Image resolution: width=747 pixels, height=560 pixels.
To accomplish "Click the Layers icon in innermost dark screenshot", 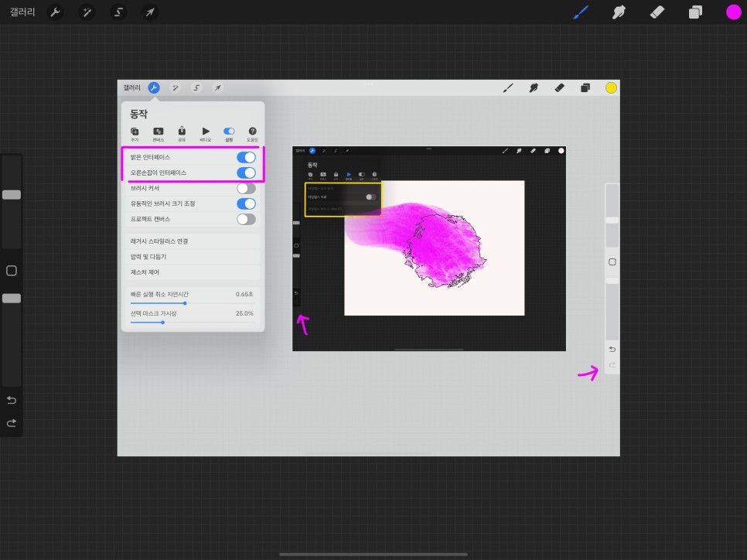I will pyautogui.click(x=547, y=151).
